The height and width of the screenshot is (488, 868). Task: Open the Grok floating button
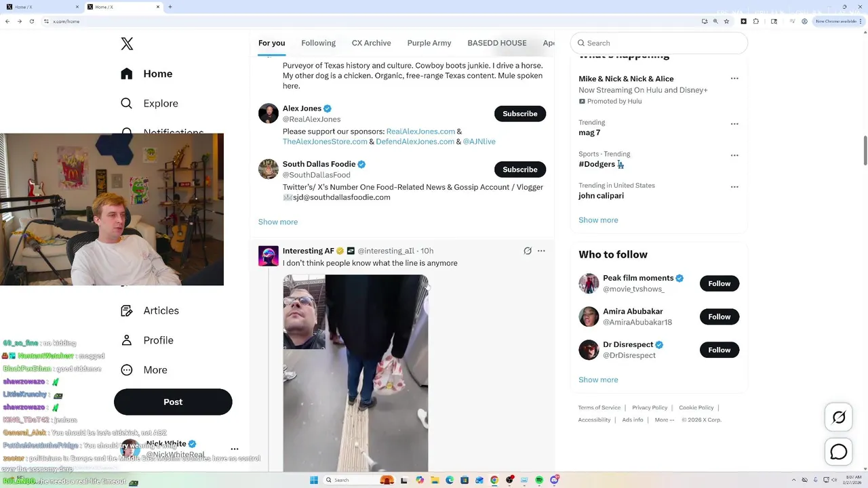pos(839,418)
